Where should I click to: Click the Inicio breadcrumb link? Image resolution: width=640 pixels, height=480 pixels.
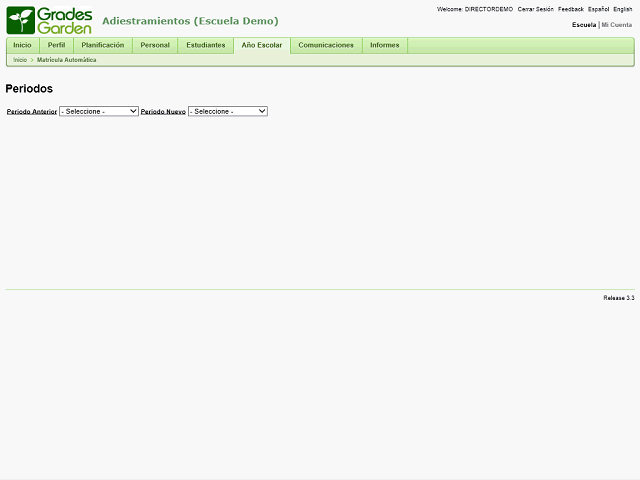20,60
